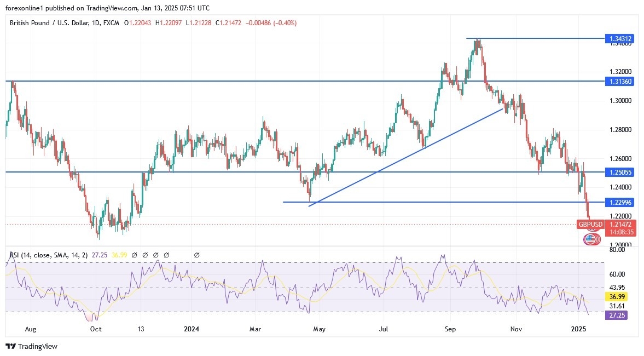Viewport: 644px width, 356px height.
Task: Select the 1.34312 resistance price label
Action: point(620,39)
